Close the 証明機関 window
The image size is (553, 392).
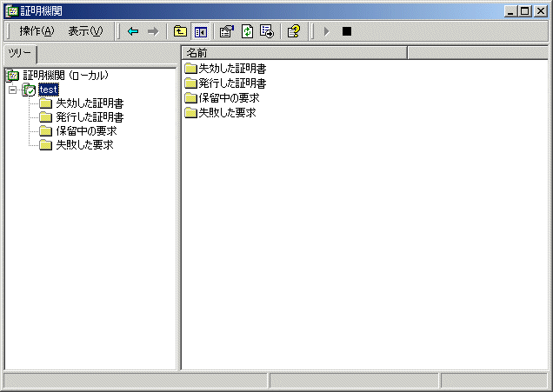pos(540,11)
